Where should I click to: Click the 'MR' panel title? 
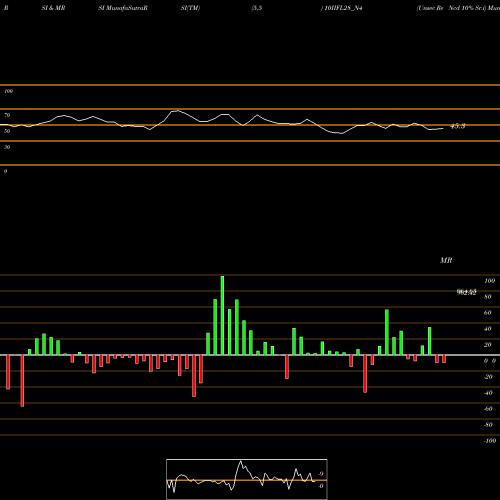pos(446,260)
